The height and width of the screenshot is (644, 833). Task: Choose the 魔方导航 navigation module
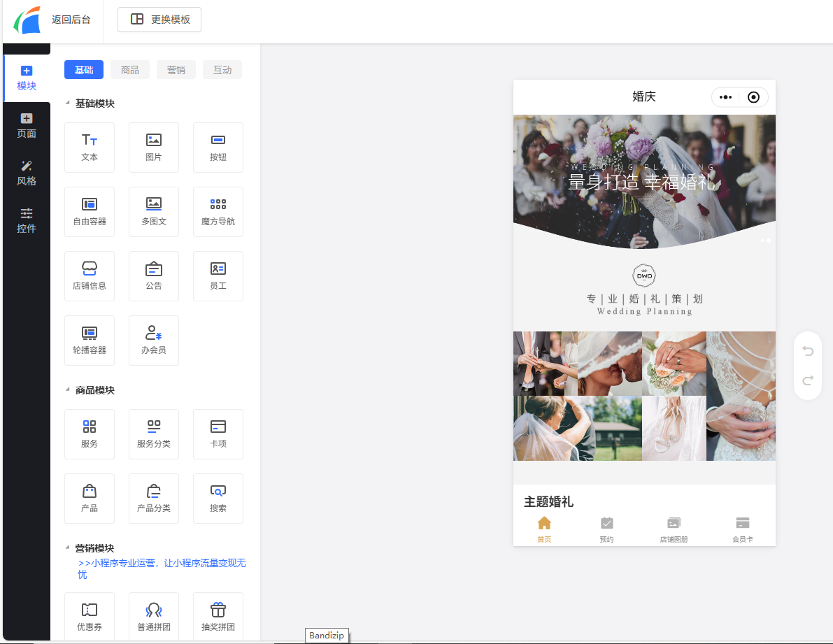coord(218,211)
